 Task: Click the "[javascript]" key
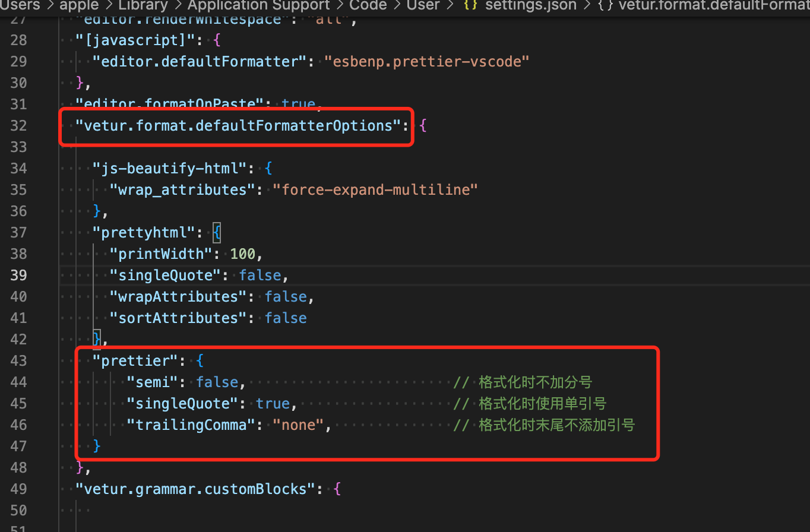click(140, 40)
